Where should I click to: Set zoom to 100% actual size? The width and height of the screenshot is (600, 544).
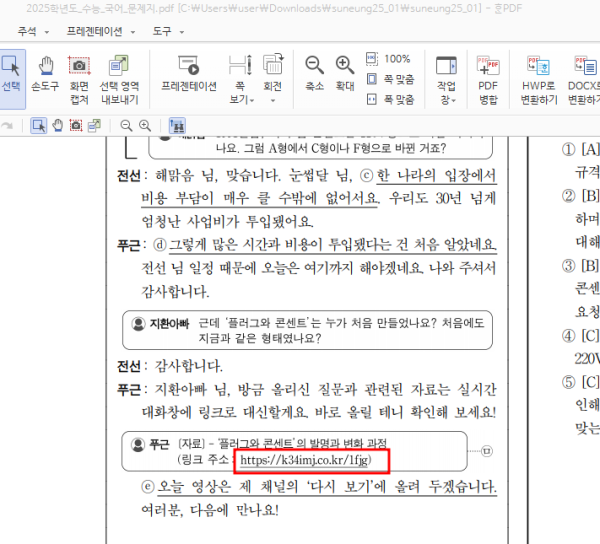pos(388,59)
